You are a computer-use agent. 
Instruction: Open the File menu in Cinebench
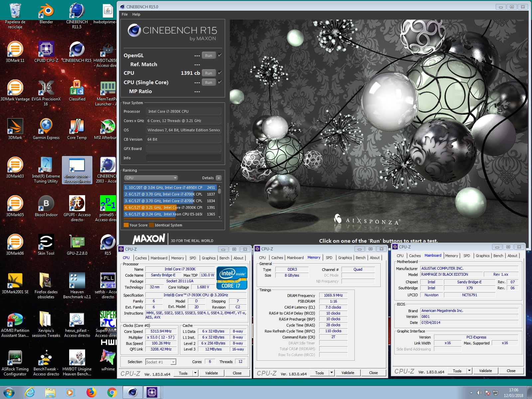(125, 14)
